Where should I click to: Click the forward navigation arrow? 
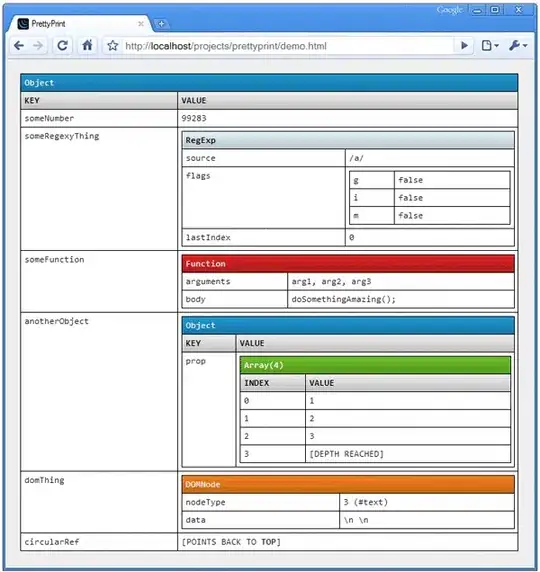pyautogui.click(x=38, y=46)
